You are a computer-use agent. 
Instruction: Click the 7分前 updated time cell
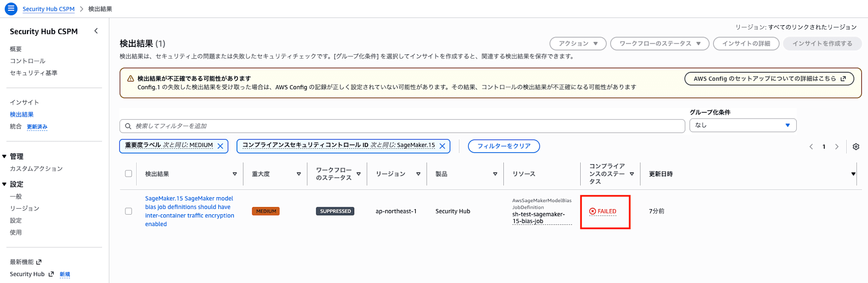pyautogui.click(x=657, y=211)
